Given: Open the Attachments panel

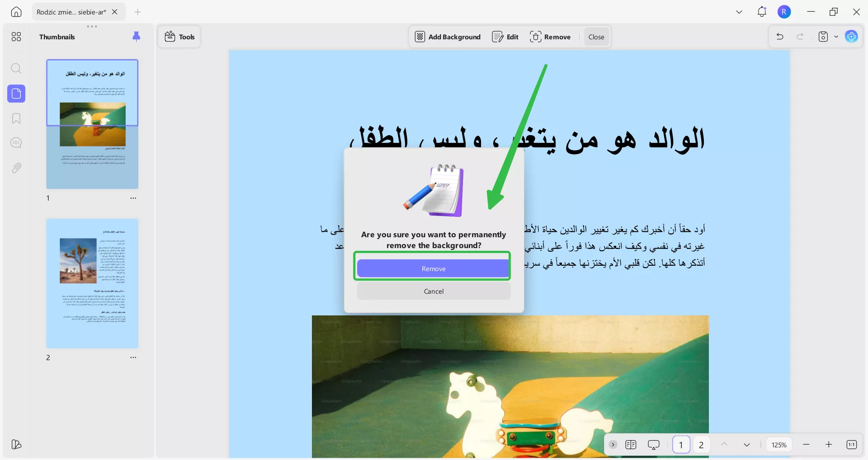Looking at the screenshot, I should [16, 168].
